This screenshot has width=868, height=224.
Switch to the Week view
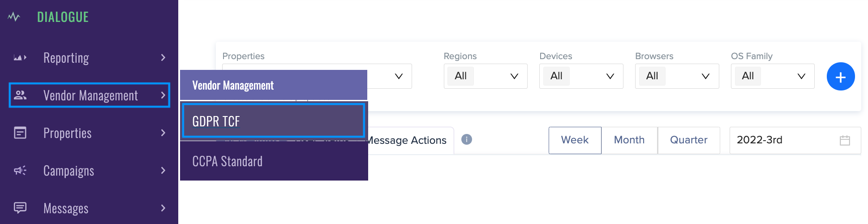(x=575, y=140)
